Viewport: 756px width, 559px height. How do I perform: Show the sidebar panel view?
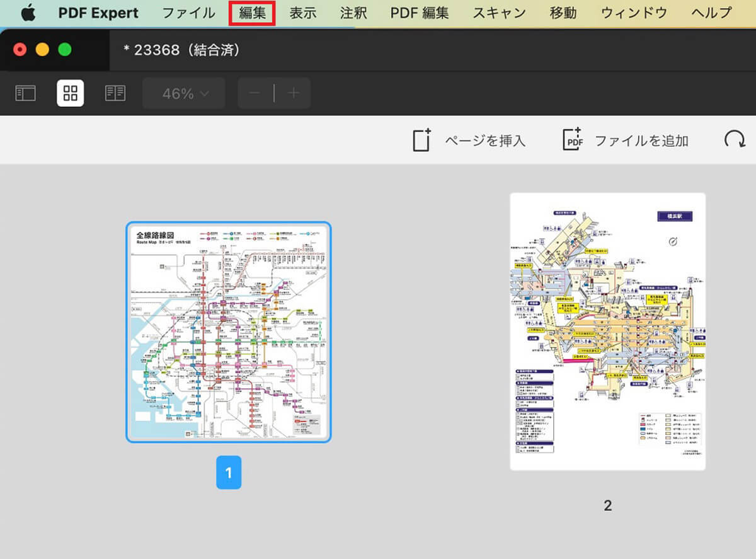point(25,93)
